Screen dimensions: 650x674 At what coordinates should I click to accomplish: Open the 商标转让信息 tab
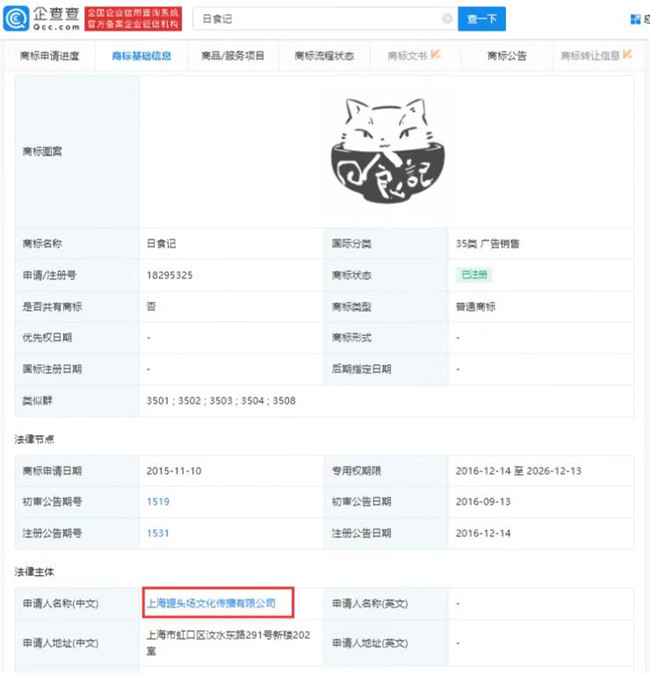(x=597, y=56)
